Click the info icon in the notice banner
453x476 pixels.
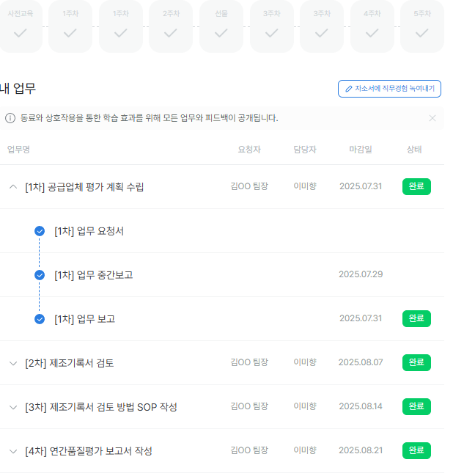point(10,118)
